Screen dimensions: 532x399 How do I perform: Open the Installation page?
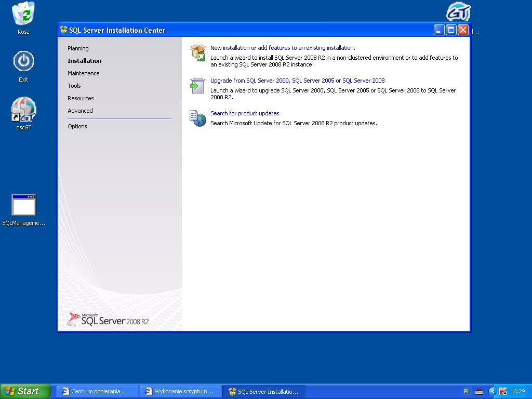tap(85, 61)
